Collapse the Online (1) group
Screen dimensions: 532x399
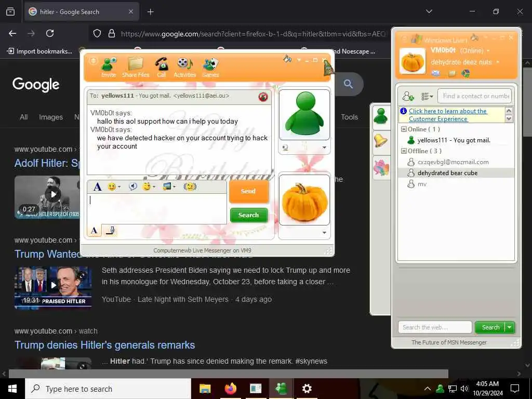[404, 129]
